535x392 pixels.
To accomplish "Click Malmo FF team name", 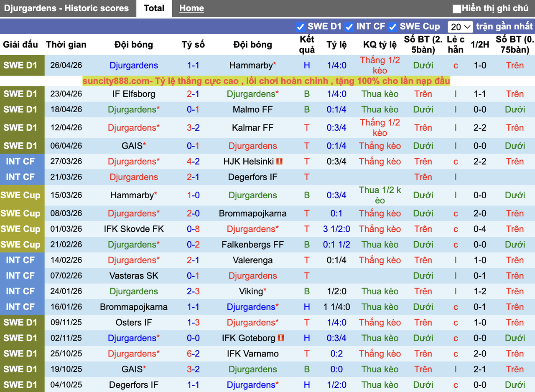I will tap(253, 110).
